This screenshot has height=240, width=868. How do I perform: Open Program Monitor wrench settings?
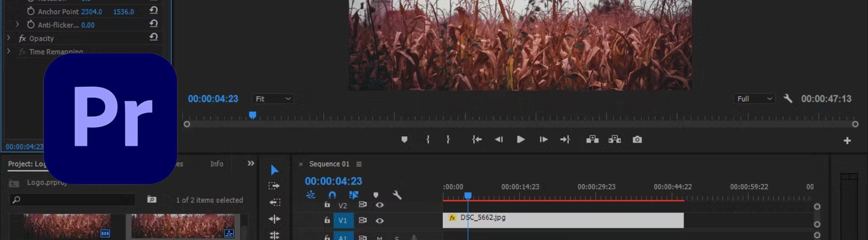[788, 99]
